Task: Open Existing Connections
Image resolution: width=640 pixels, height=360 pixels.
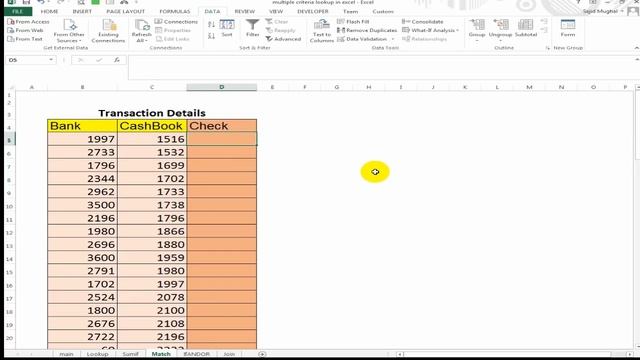Action: point(109,31)
